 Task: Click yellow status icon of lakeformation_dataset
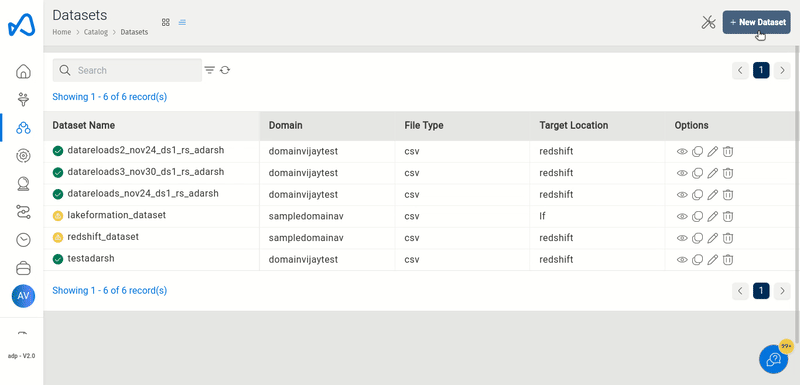(x=58, y=216)
